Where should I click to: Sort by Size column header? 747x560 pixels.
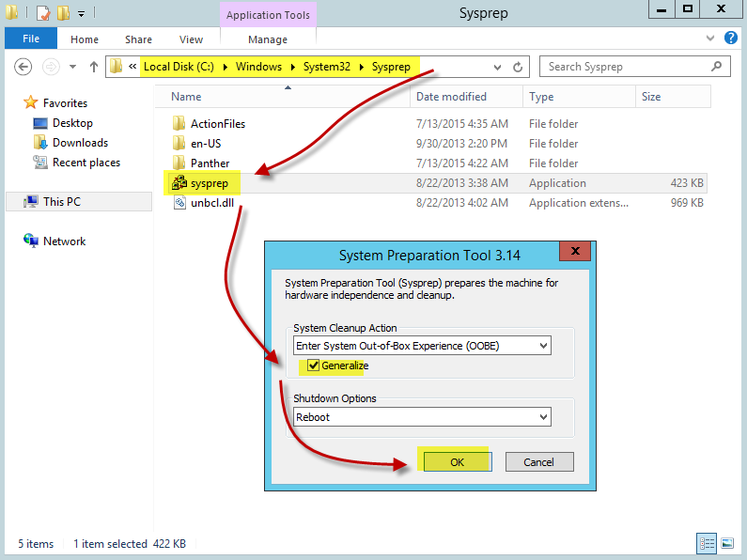tap(673, 97)
